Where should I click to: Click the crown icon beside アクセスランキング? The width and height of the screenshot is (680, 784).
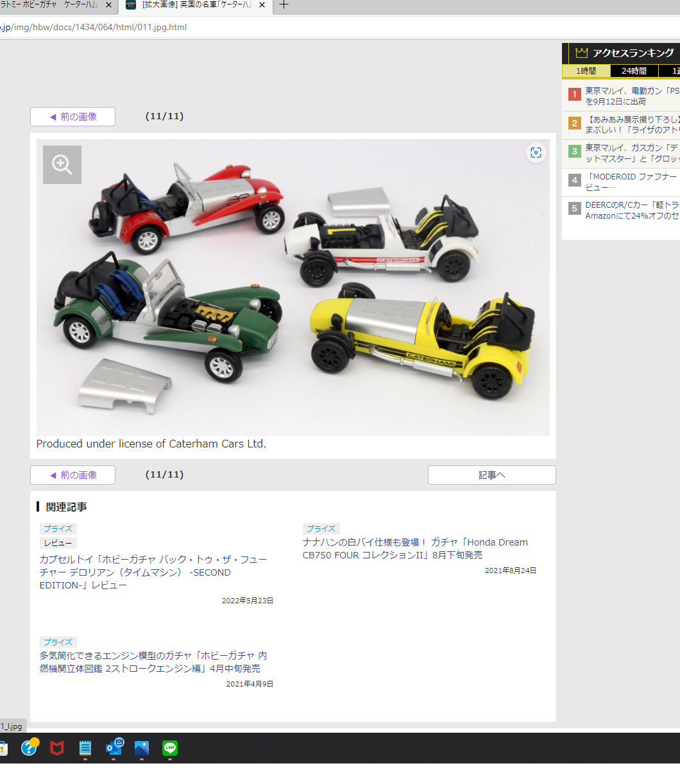click(582, 53)
